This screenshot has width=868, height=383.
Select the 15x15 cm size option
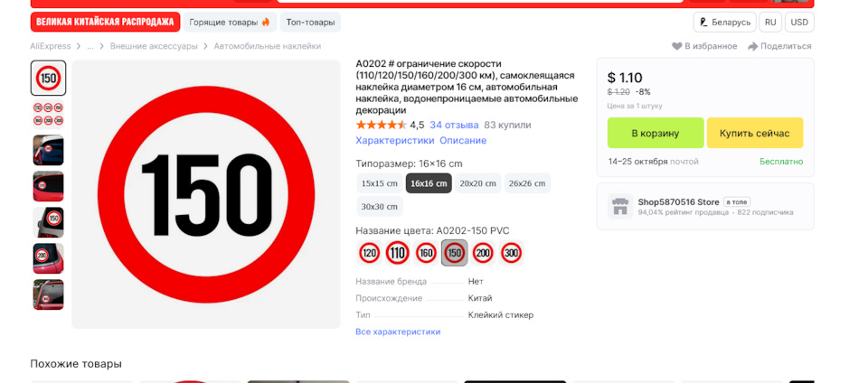pyautogui.click(x=380, y=183)
